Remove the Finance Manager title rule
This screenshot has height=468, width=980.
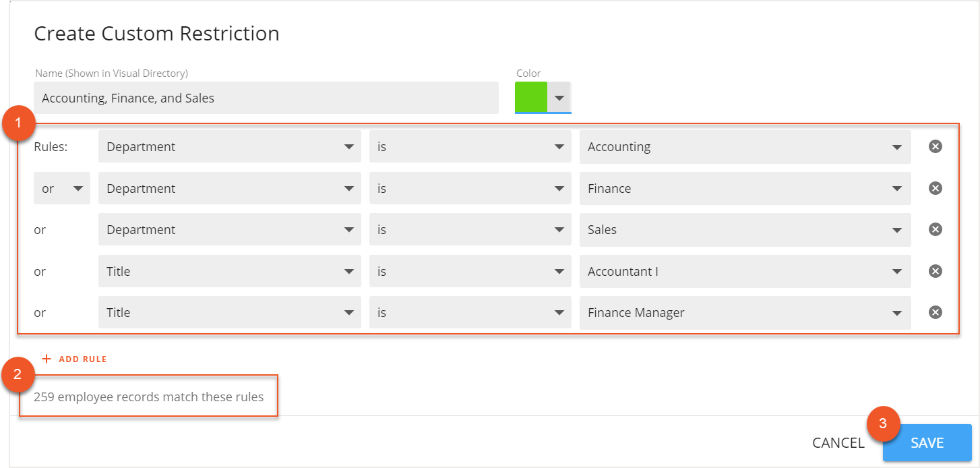pos(935,312)
